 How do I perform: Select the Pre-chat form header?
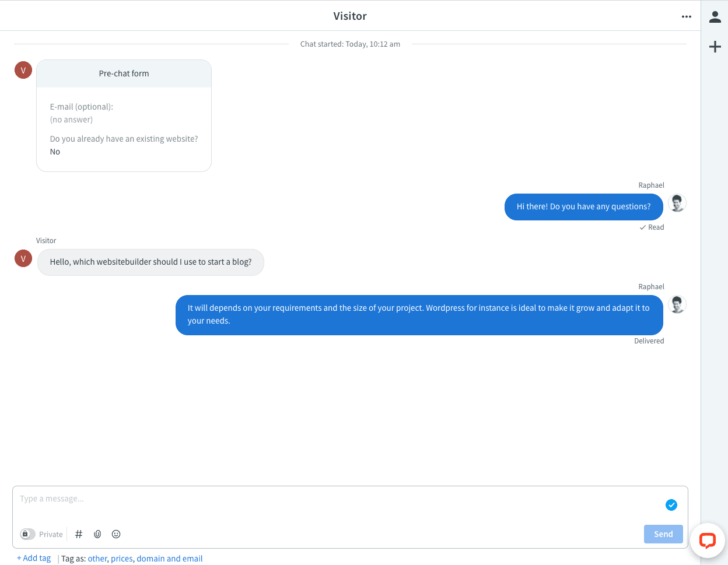coord(124,73)
